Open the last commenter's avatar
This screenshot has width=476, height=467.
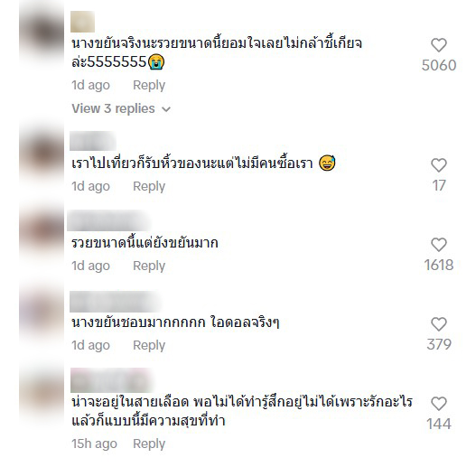click(x=42, y=390)
